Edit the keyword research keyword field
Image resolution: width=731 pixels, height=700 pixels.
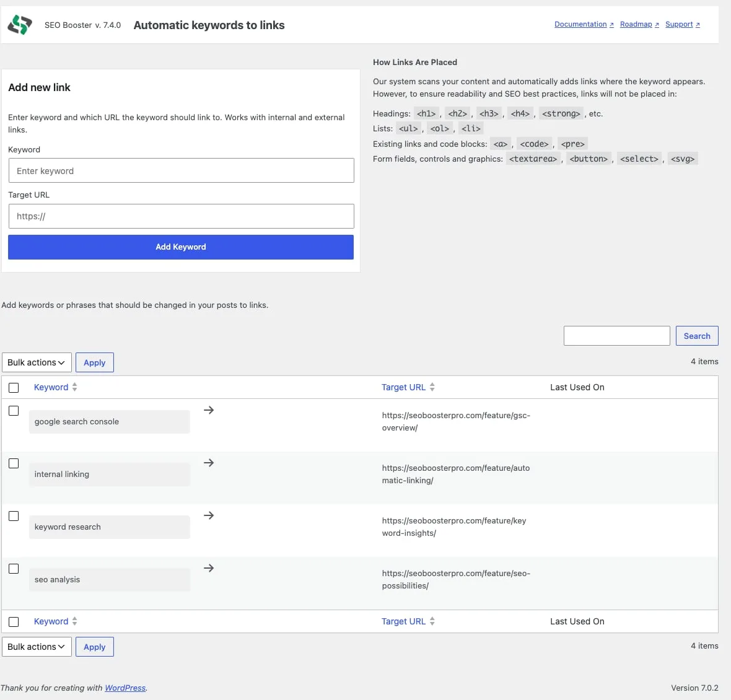tap(110, 527)
